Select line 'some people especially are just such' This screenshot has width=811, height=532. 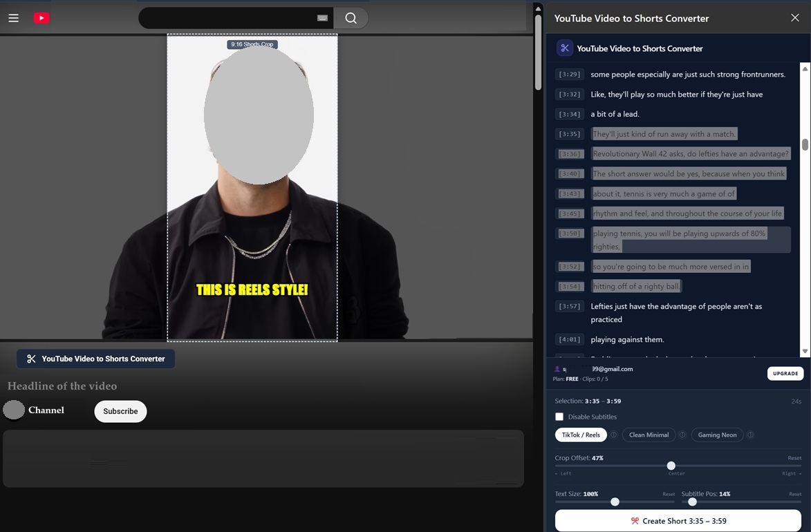click(688, 75)
